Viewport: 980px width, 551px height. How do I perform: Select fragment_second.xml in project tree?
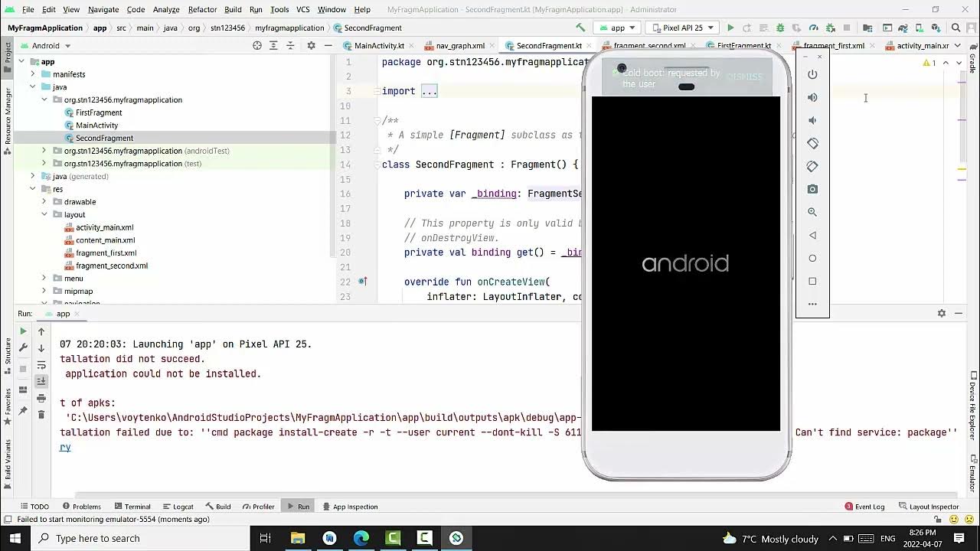pos(111,266)
